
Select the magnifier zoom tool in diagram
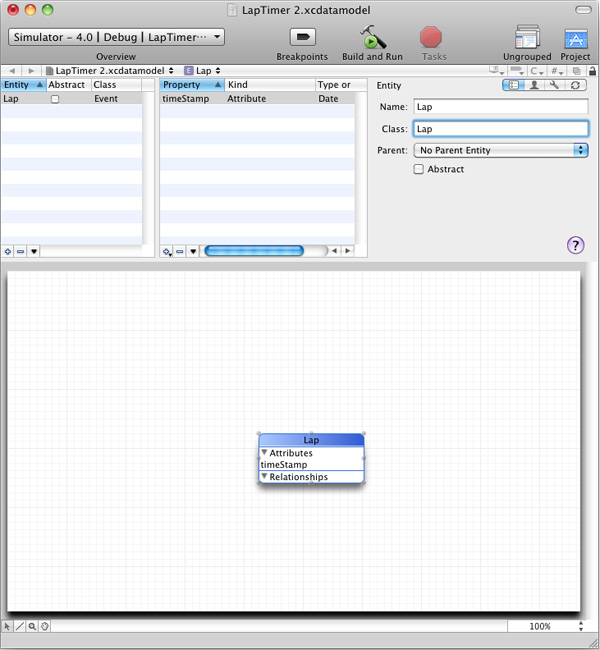click(32, 626)
